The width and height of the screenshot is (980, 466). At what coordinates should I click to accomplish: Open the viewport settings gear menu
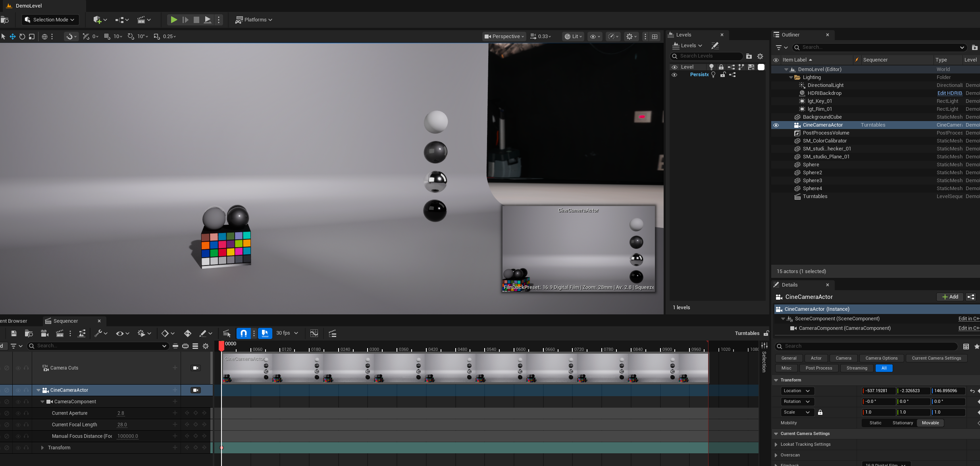pyautogui.click(x=631, y=36)
